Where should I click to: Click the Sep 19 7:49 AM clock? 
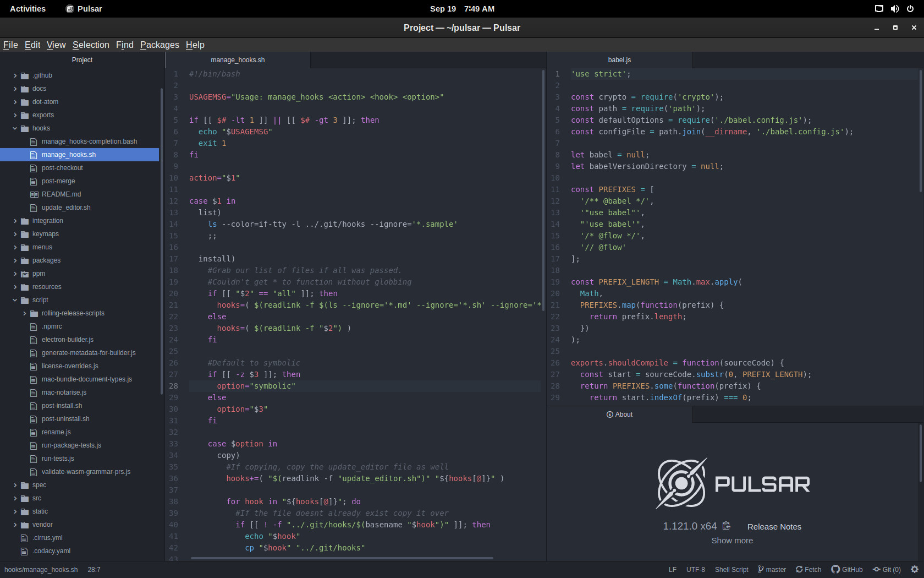(x=462, y=9)
